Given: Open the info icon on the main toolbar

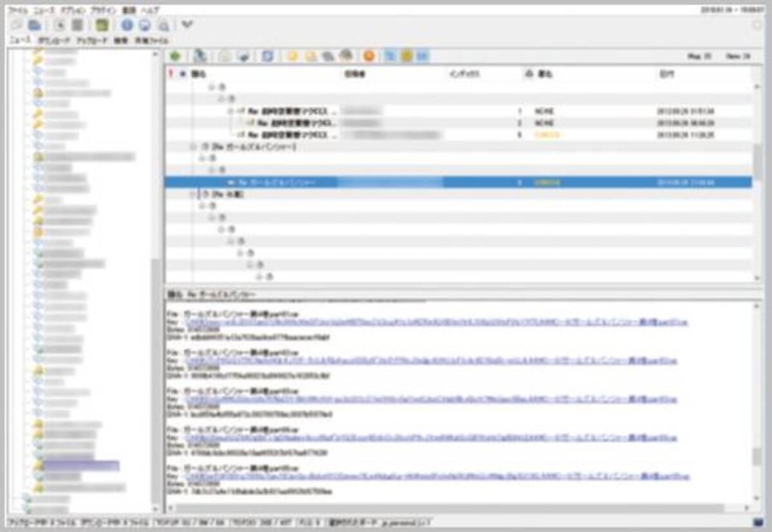Looking at the screenshot, I should 127,24.
